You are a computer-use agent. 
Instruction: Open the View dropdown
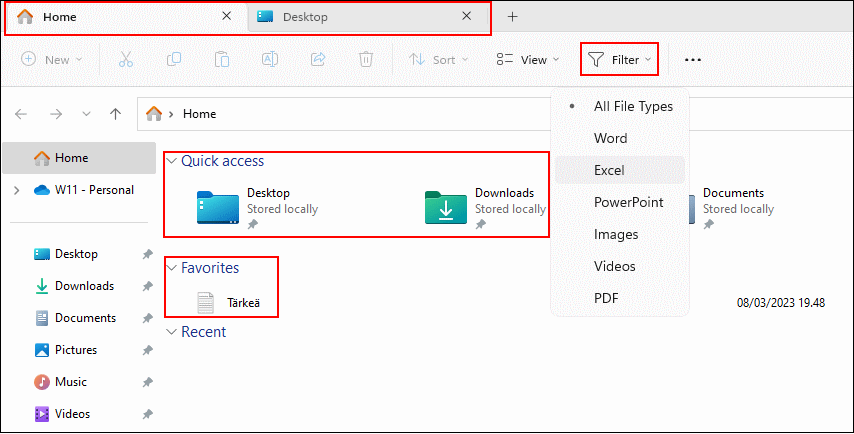pyautogui.click(x=527, y=59)
